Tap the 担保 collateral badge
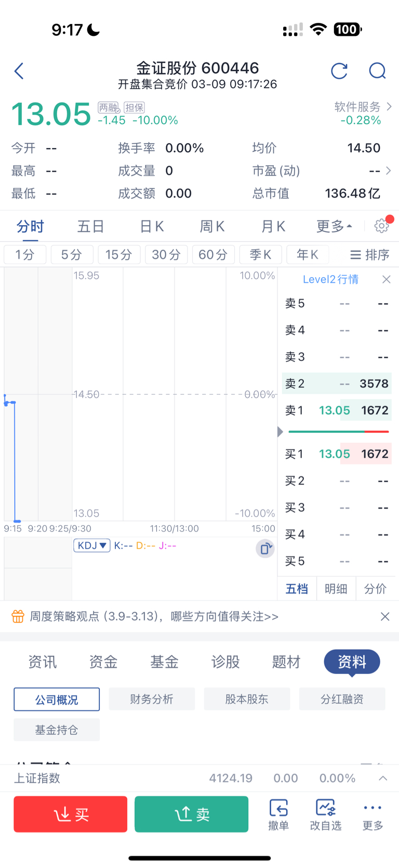Image resolution: width=399 pixels, height=868 pixels. [x=134, y=108]
